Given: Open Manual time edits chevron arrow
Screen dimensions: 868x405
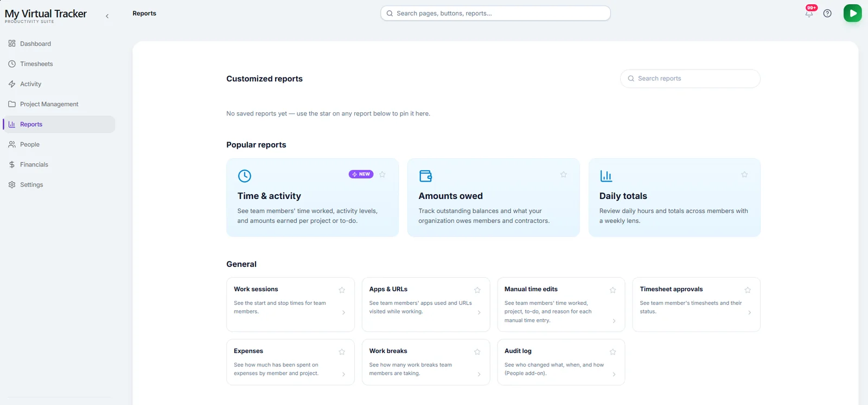Looking at the screenshot, I should (614, 321).
